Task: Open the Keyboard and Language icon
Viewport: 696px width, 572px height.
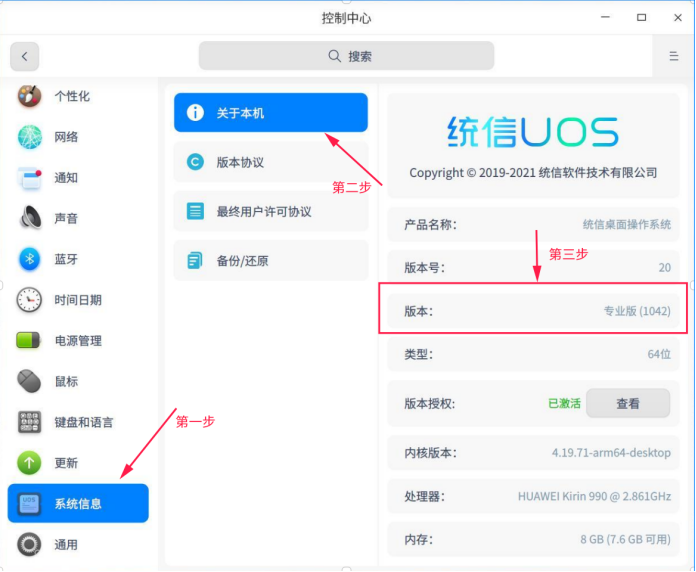Action: 29,422
